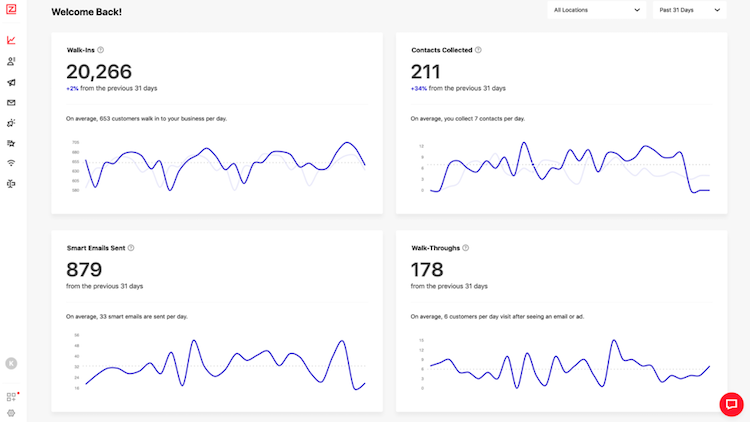Image resolution: width=750 pixels, height=422 pixels.
Task: Open the envelope email icon in sidebar
Action: 11,102
